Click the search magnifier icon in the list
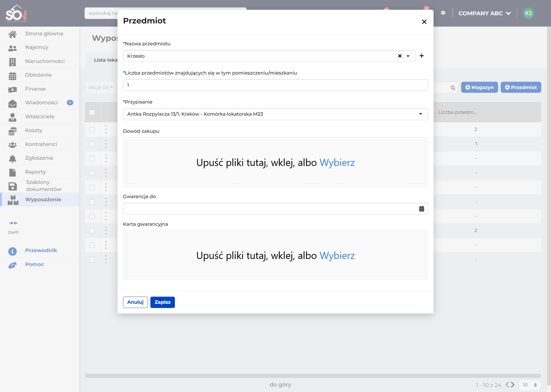The height and width of the screenshot is (392, 551). point(453,88)
